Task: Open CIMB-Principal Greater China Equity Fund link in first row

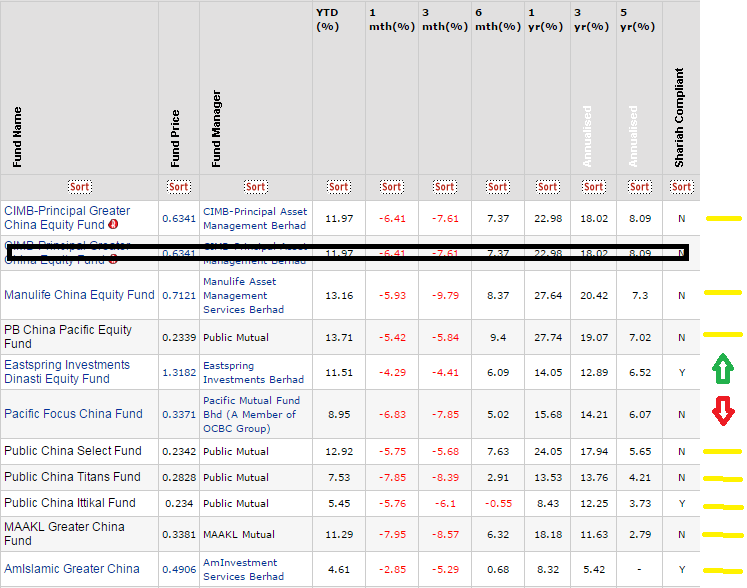Action: pos(67,218)
